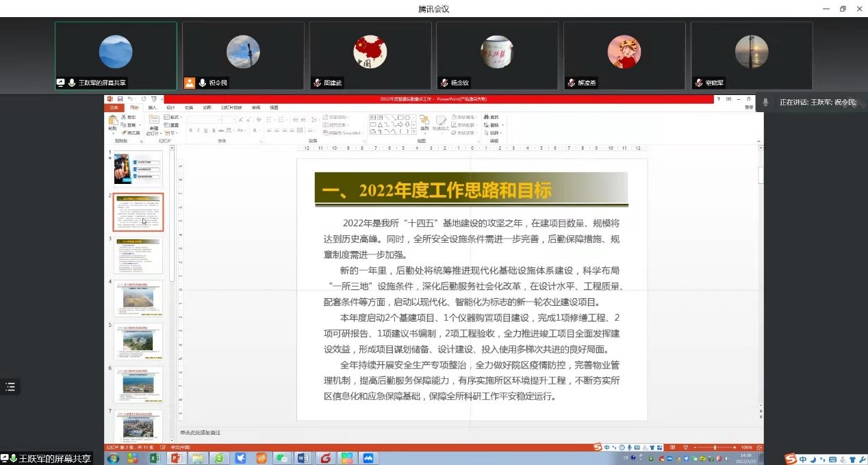868x465 pixels.
Task: Toggle Underline text formatting
Action: click(x=205, y=131)
